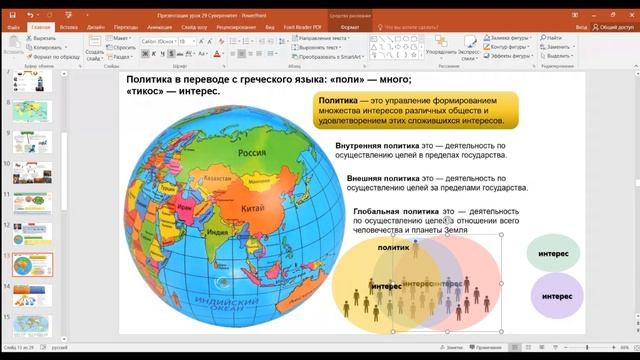The image size is (640, 360).
Task: Open Text direction (Направление текста) dropdown
Action: click(321, 38)
